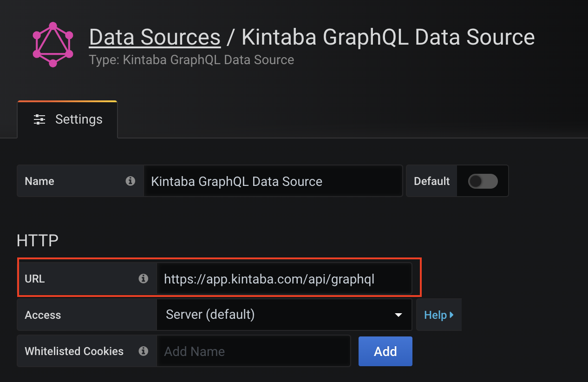
Task: Show info tooltip for Name field
Action: coord(131,181)
